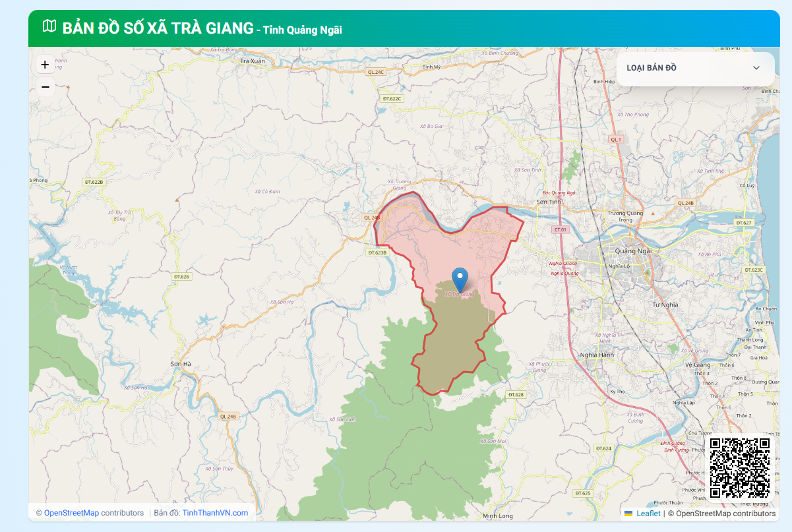Screen dimensions: 792x532
Task: Click the Tư Nghĩa label
Action: coord(665,305)
